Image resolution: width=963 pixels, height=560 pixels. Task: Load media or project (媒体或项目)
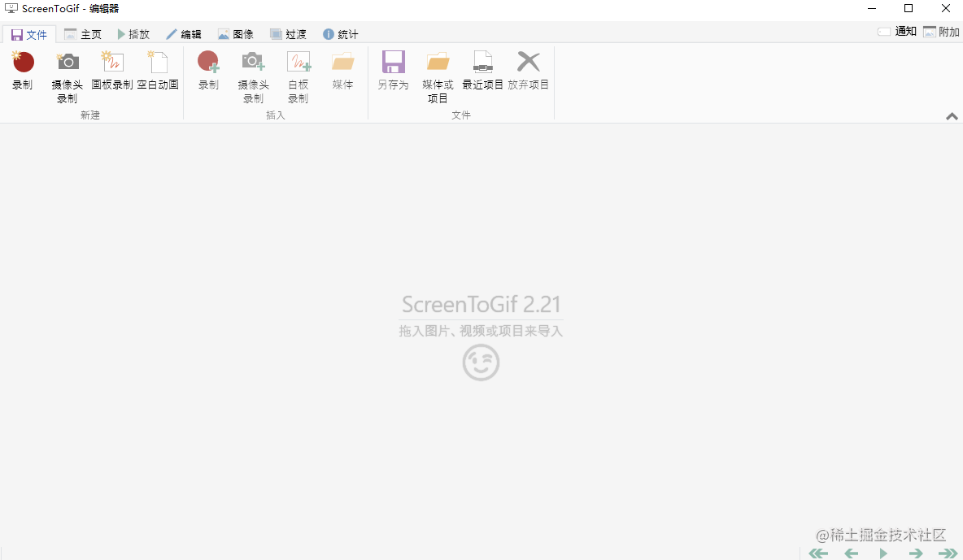click(x=438, y=77)
